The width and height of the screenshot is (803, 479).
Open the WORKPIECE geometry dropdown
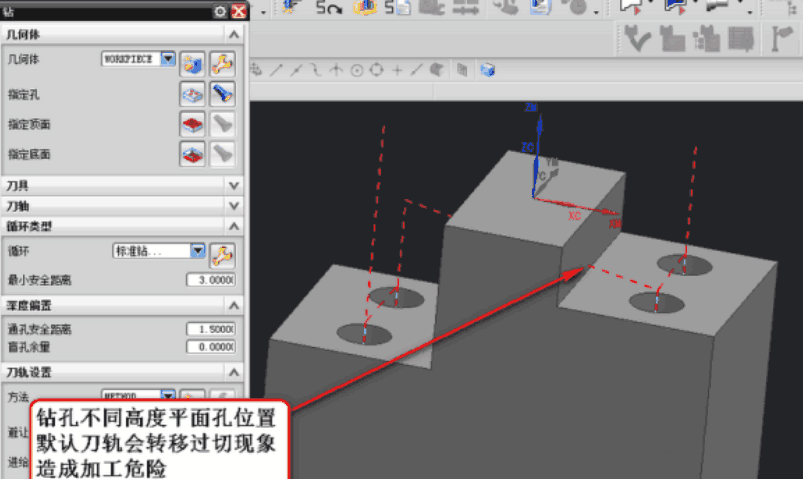click(168, 59)
